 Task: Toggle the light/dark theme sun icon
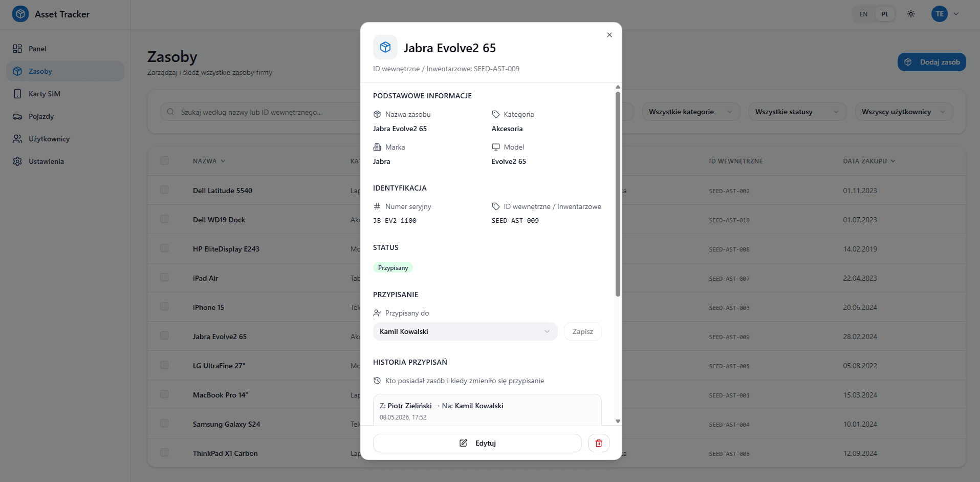(911, 14)
